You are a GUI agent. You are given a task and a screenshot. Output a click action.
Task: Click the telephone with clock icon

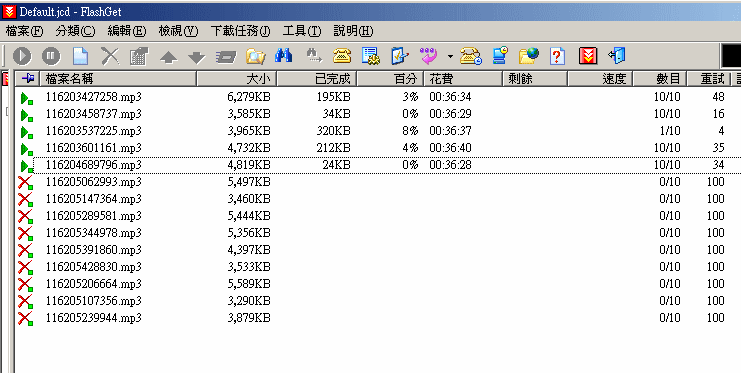pos(471,56)
